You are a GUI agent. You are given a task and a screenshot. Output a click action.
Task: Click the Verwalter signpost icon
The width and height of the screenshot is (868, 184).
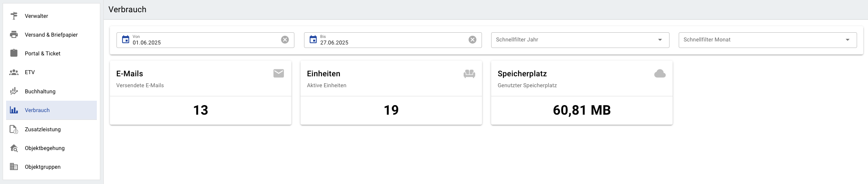14,16
